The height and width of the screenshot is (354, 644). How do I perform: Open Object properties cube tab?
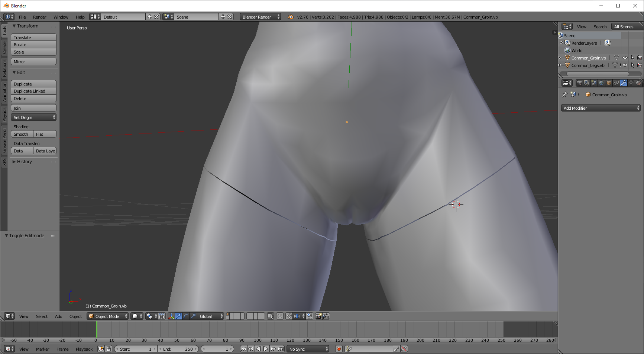pyautogui.click(x=609, y=83)
